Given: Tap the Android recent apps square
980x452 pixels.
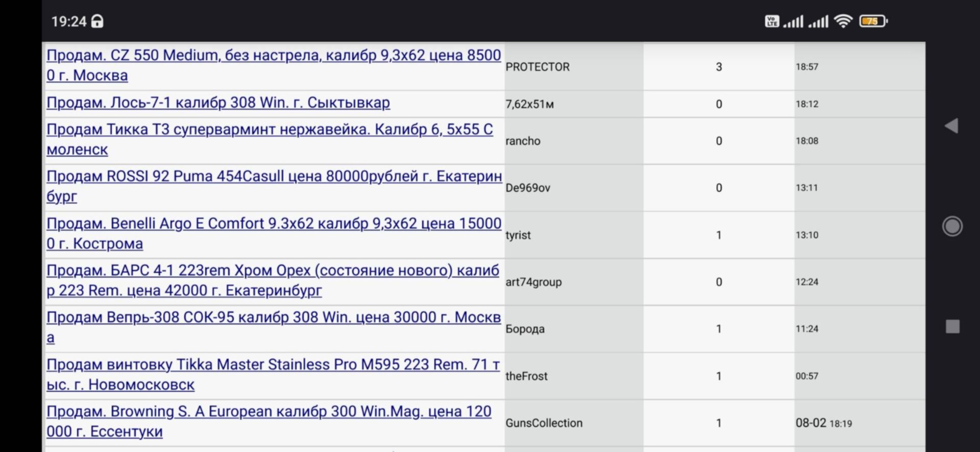Looking at the screenshot, I should pos(952,327).
